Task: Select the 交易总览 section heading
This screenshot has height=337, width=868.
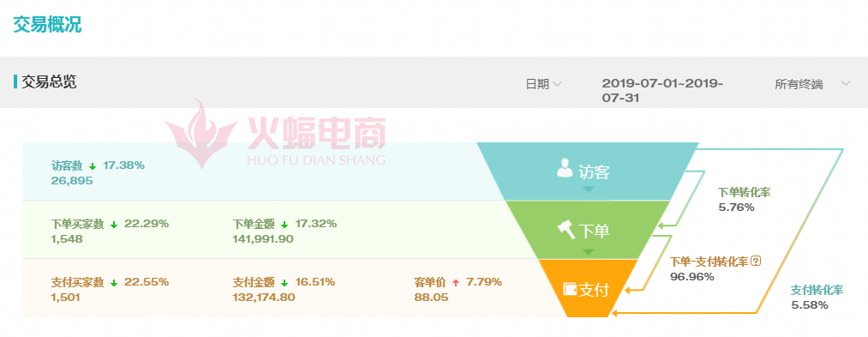Action: 49,82
